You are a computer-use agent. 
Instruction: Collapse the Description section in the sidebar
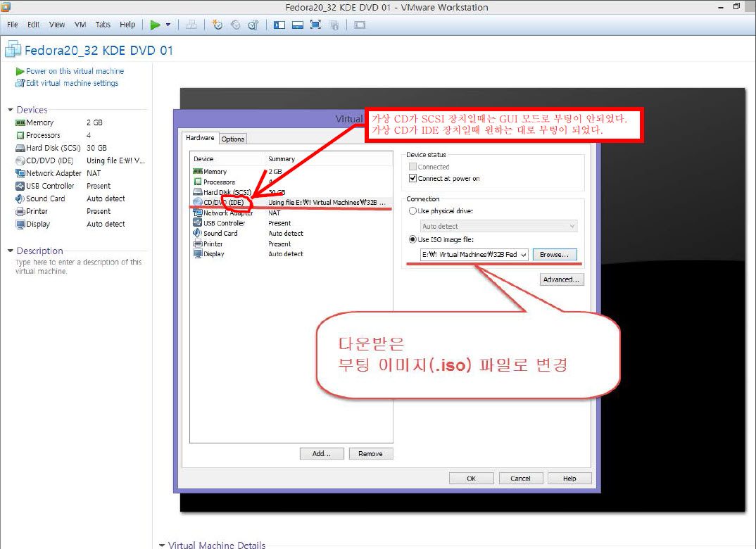(10, 251)
